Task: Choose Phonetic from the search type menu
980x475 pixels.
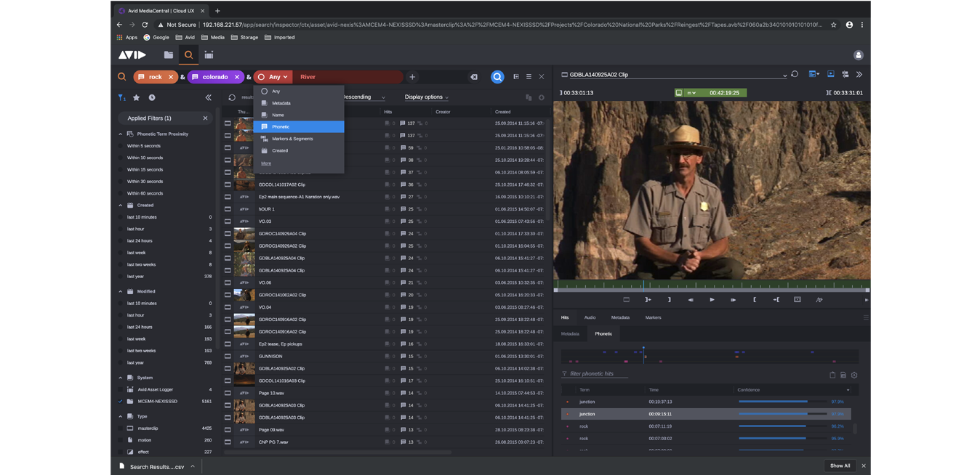Action: click(299, 127)
